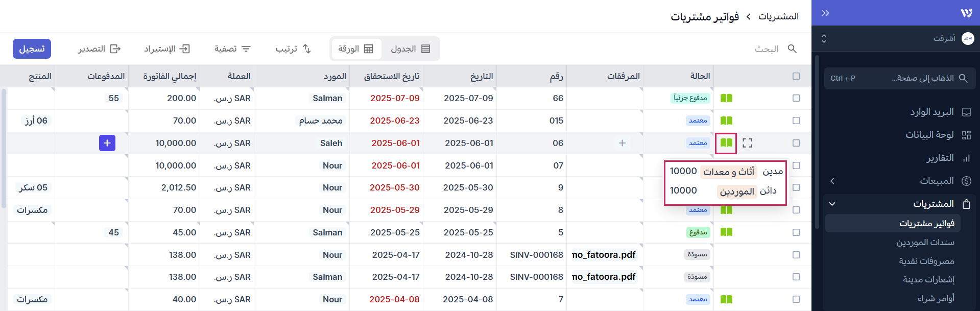Click the تسجيل button
The height and width of the screenshot is (311, 980).
point(32,49)
